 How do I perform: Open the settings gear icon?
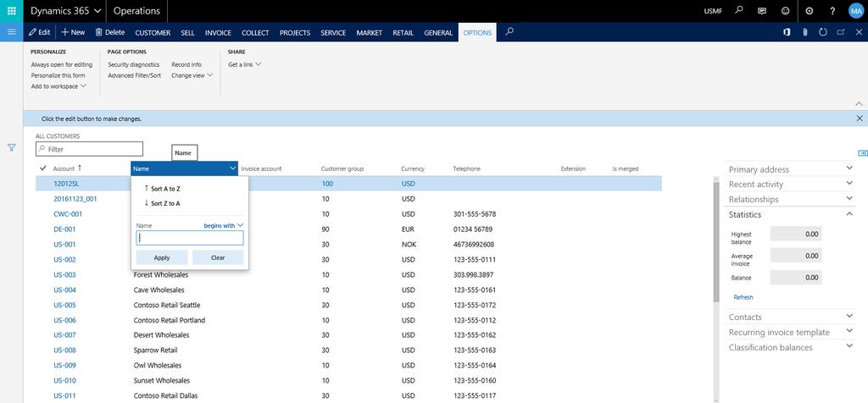810,11
